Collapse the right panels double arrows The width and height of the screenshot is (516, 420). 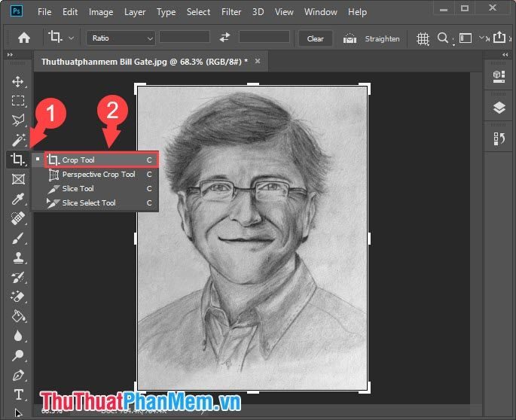(x=505, y=55)
